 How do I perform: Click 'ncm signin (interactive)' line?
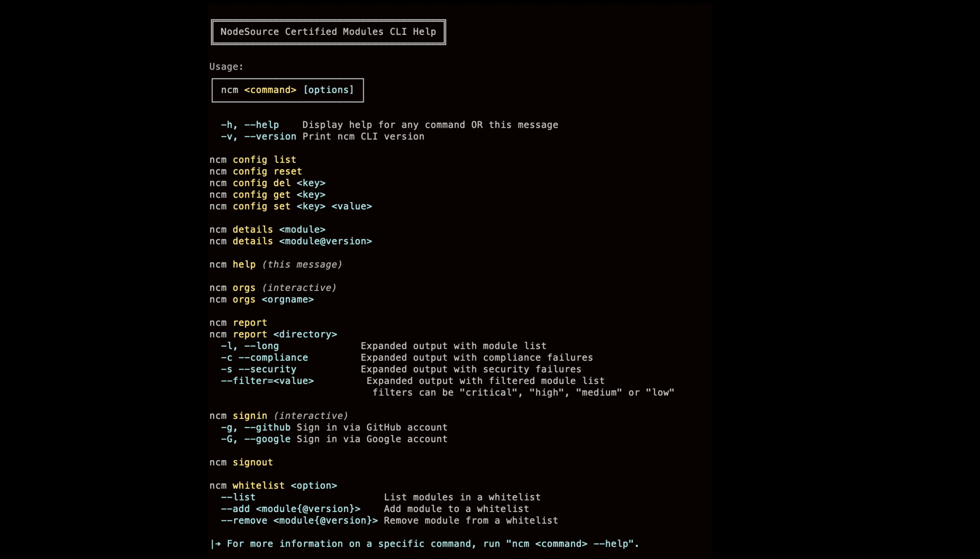[x=279, y=416]
